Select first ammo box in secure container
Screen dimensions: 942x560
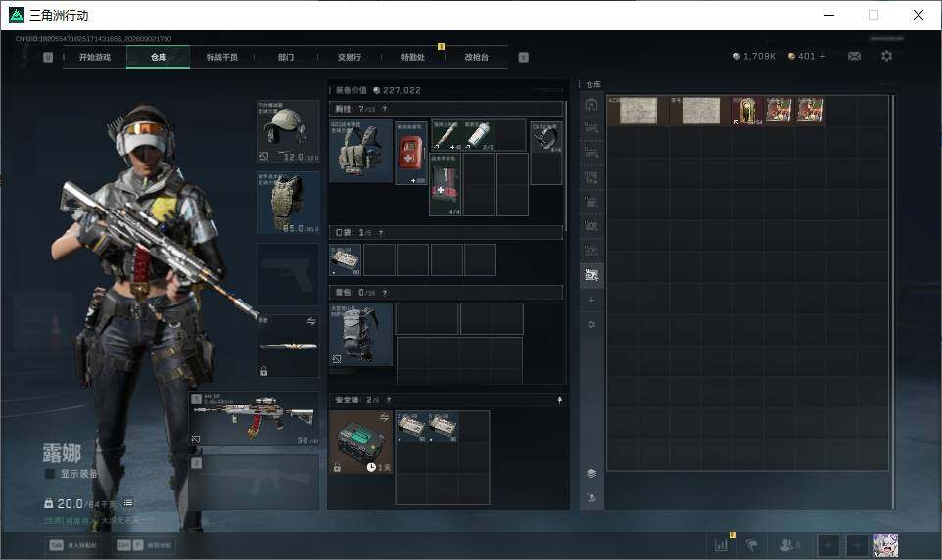(x=411, y=427)
